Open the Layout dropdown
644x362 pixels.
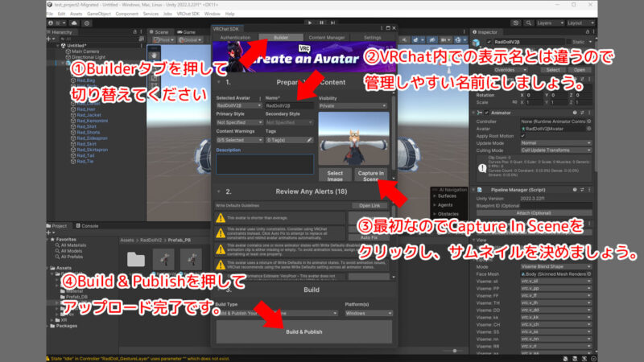pyautogui.click(x=580, y=23)
